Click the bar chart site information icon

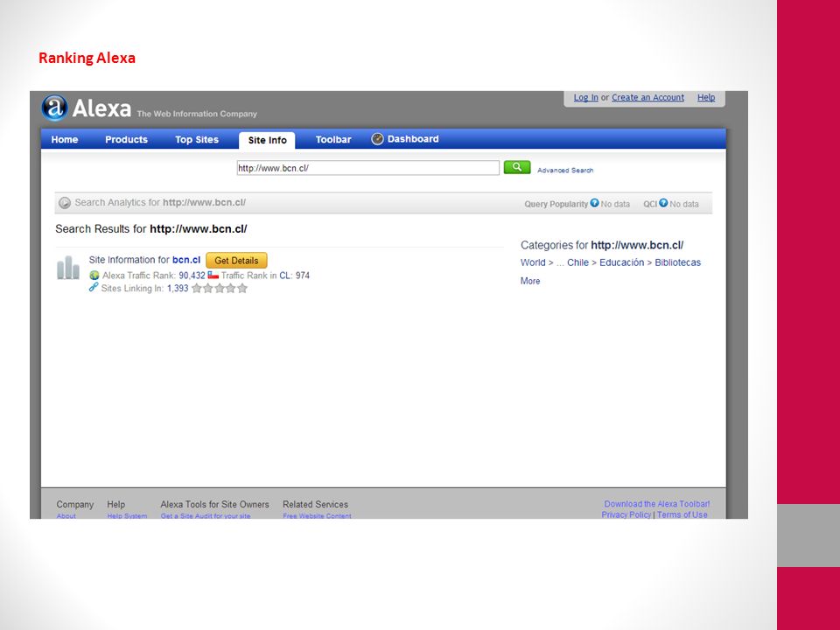tap(68, 268)
